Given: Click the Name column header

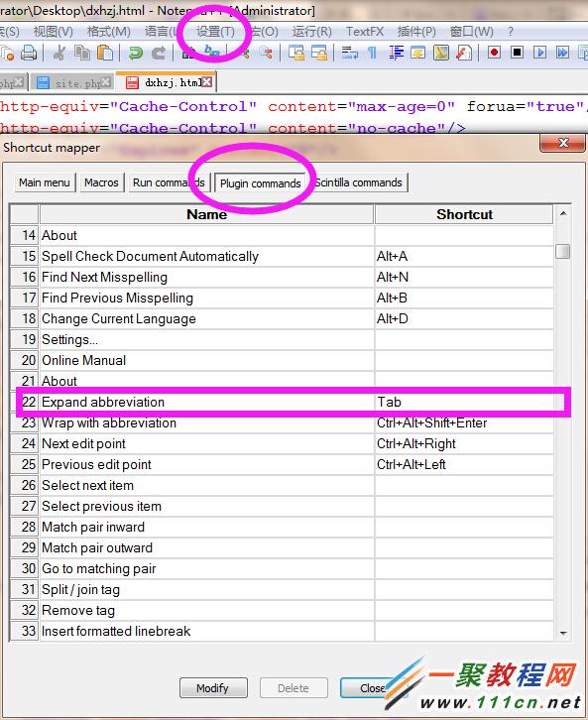Looking at the screenshot, I should pos(206,214).
